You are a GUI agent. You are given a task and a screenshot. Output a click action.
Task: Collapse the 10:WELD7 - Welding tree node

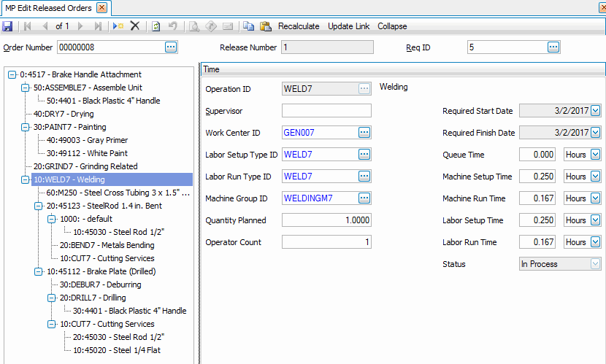pyautogui.click(x=27, y=179)
